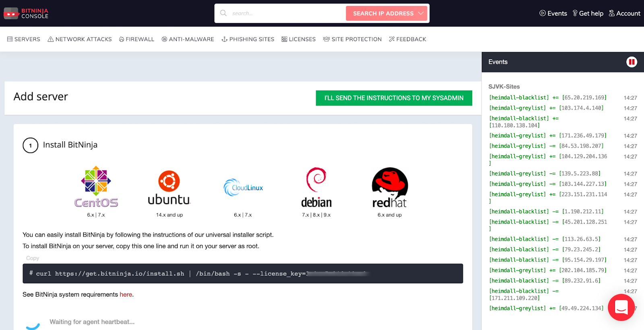644x330 pixels.
Task: Click the Site Protection people icon
Action: click(326, 39)
